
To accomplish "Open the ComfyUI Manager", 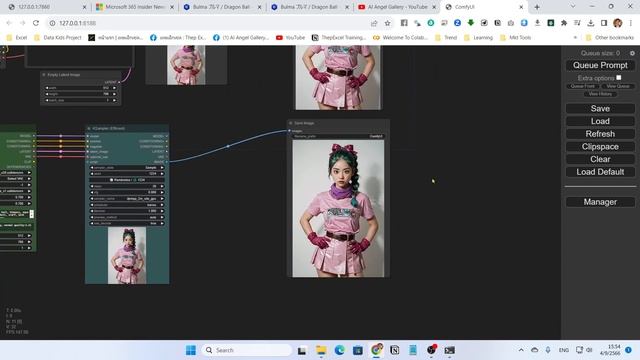I will [x=600, y=202].
